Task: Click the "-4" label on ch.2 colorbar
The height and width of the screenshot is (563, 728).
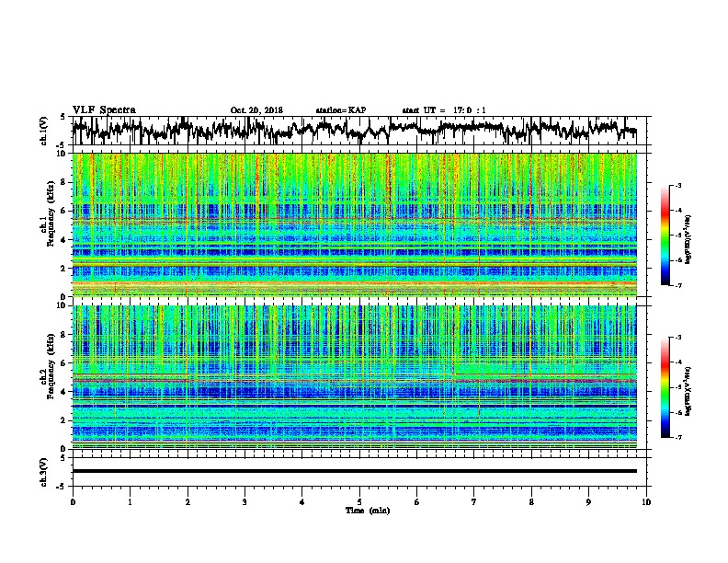Action: [677, 362]
